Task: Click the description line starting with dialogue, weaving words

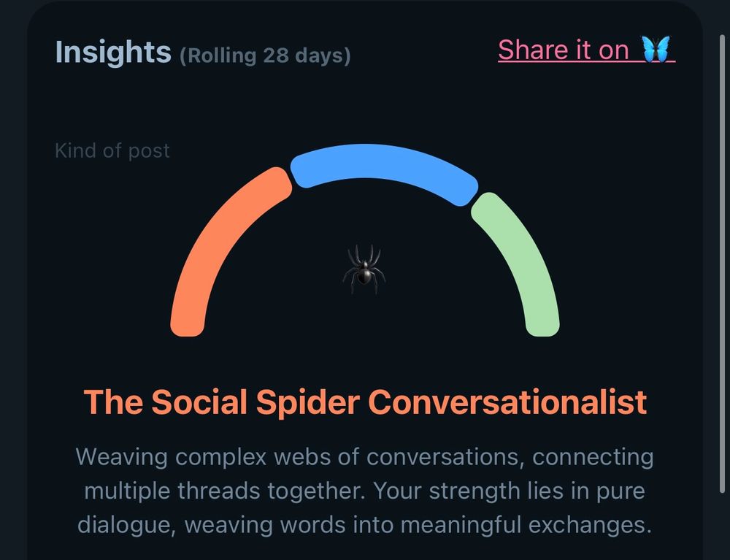Action: point(364,523)
